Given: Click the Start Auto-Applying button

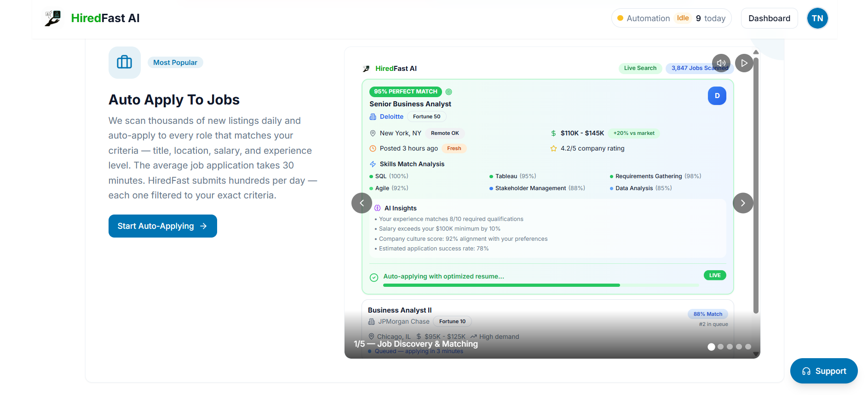Looking at the screenshot, I should click(x=162, y=226).
